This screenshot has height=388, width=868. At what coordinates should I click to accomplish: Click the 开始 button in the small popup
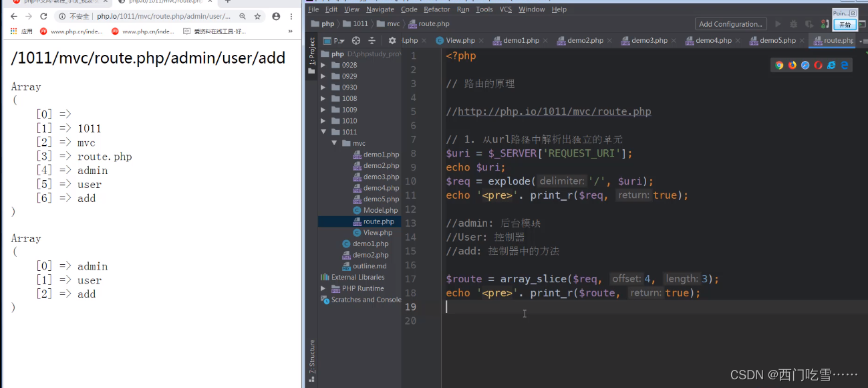pyautogui.click(x=845, y=25)
